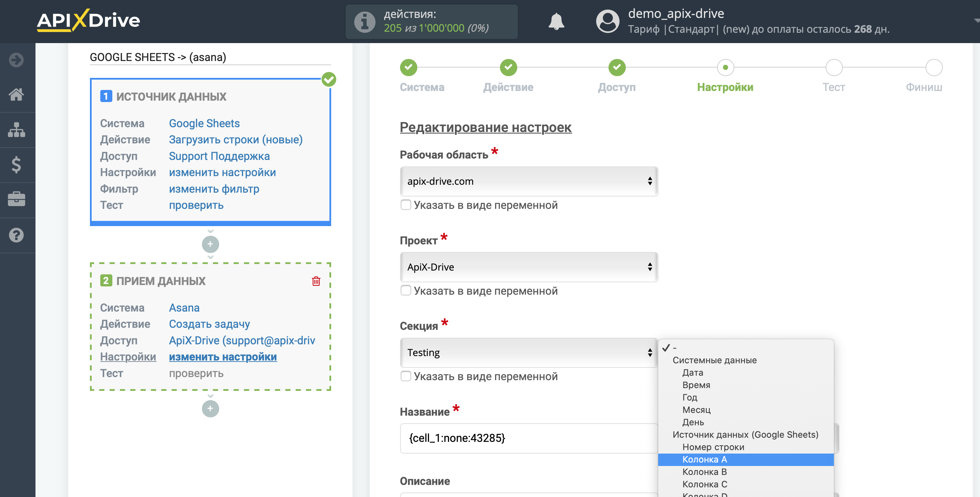980x497 pixels.
Task: Open Создать задачу action link
Action: click(209, 324)
